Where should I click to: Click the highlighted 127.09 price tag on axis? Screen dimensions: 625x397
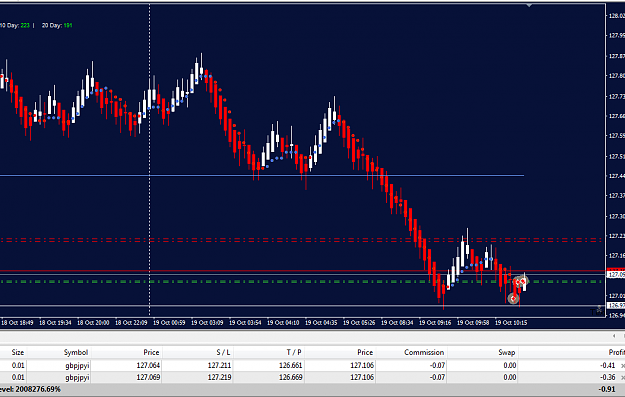pyautogui.click(x=616, y=275)
